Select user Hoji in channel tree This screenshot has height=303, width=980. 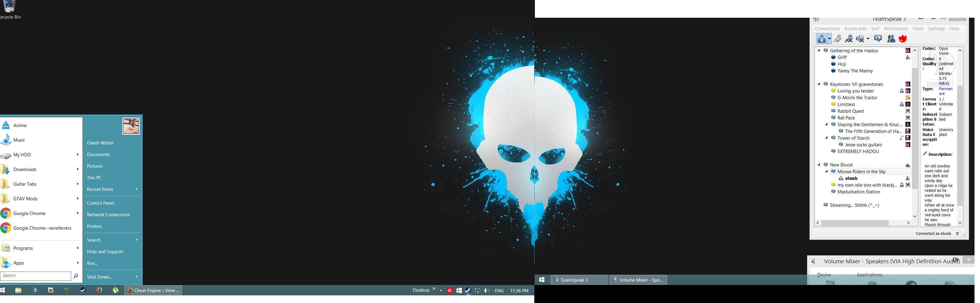(842, 64)
